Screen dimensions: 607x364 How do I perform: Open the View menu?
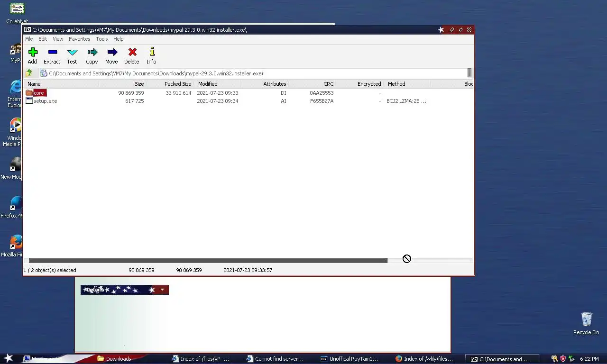point(58,39)
